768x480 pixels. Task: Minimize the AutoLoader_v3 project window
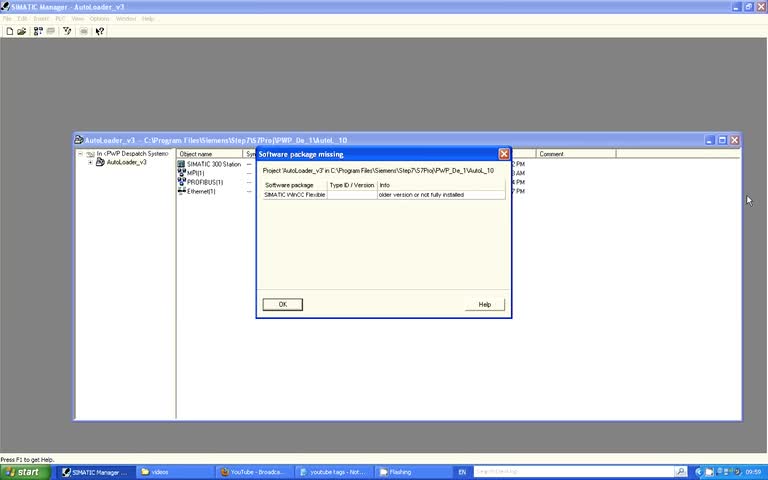(x=710, y=140)
